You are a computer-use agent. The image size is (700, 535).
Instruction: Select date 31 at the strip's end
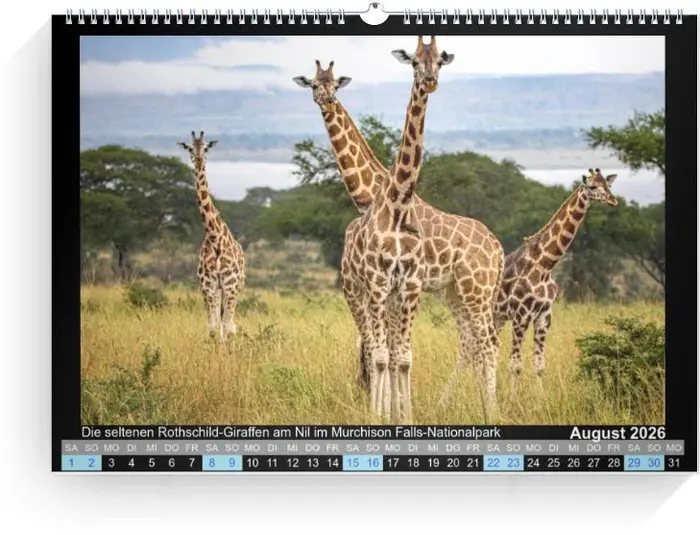(674, 463)
